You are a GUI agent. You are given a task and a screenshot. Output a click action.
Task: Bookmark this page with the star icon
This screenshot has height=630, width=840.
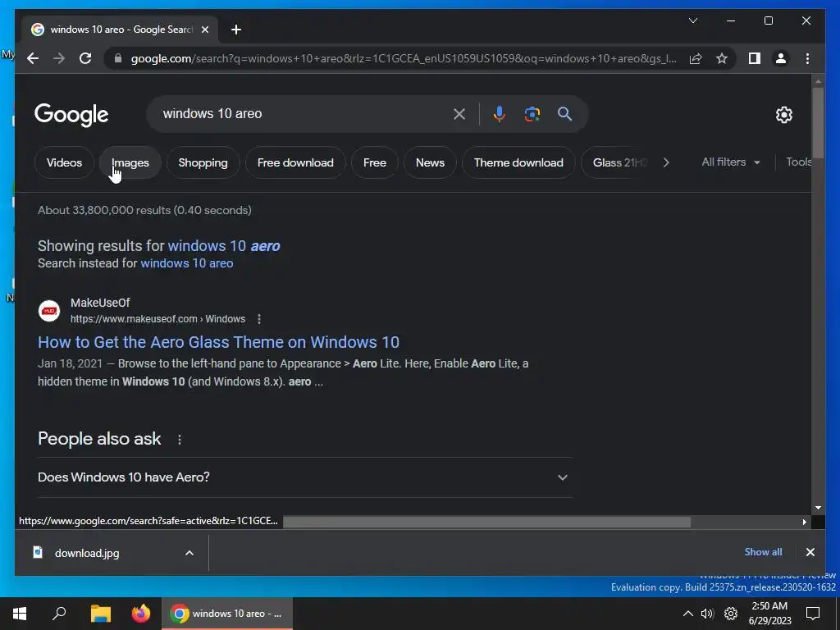click(722, 58)
